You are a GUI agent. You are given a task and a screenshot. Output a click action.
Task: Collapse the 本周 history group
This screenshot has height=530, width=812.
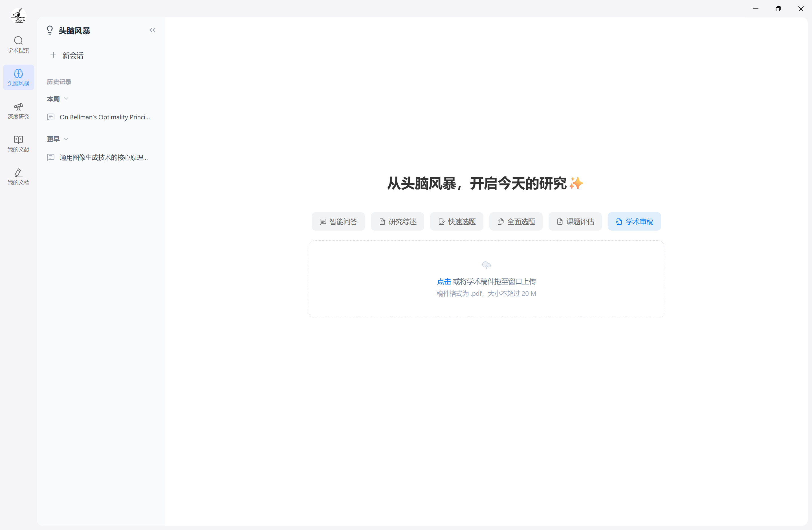(66, 99)
